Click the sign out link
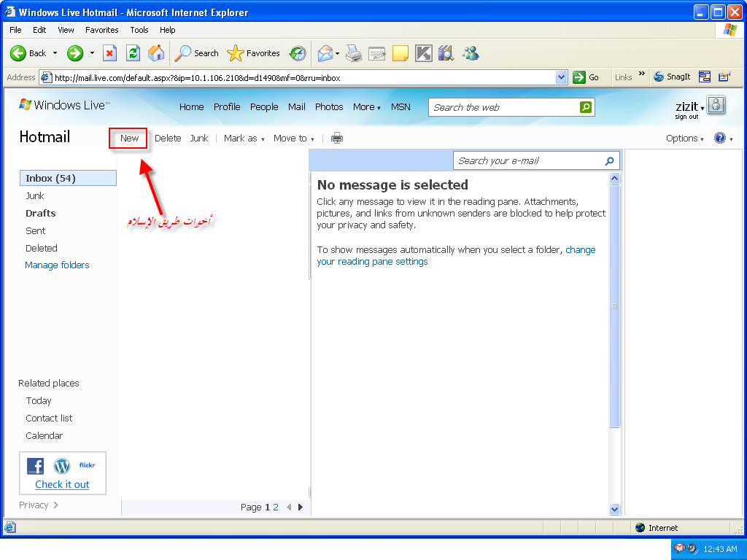 click(686, 117)
